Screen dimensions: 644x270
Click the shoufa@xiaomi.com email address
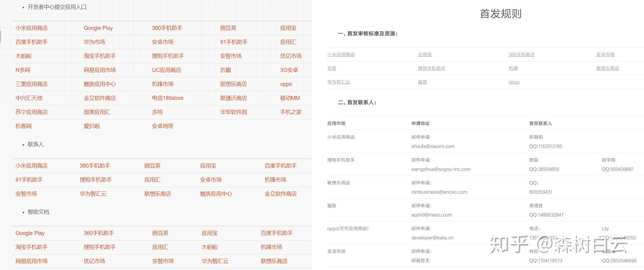(x=433, y=146)
